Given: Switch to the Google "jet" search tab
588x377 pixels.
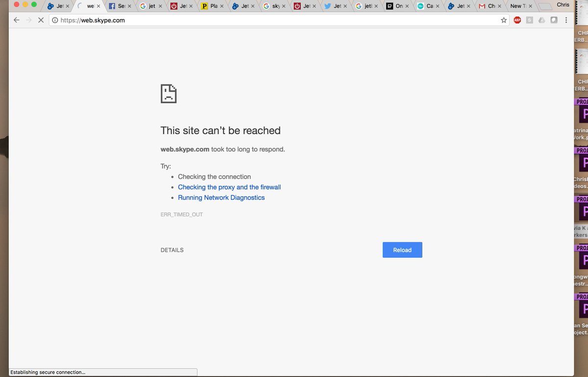Looking at the screenshot, I should pyautogui.click(x=151, y=6).
